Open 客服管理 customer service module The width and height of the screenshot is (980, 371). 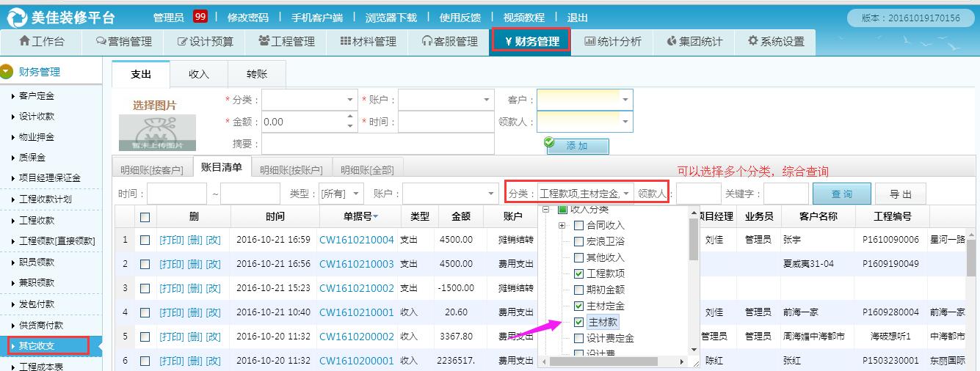449,42
